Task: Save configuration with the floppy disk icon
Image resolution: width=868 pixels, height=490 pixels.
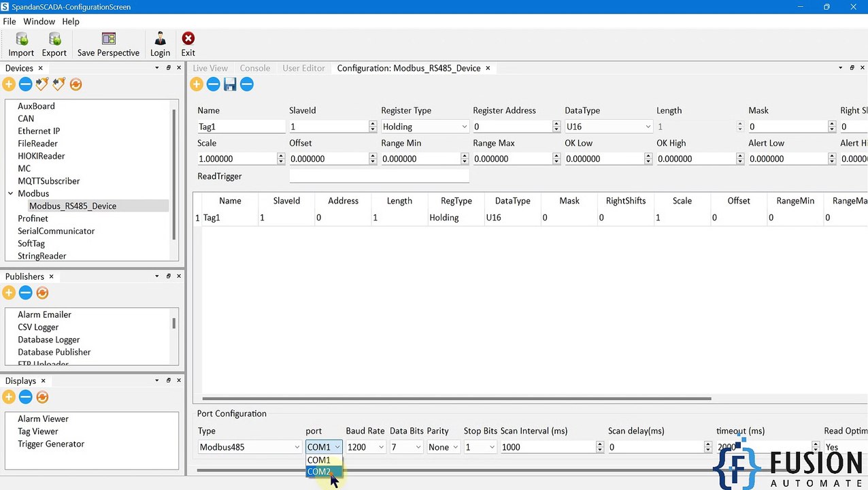Action: [x=230, y=84]
